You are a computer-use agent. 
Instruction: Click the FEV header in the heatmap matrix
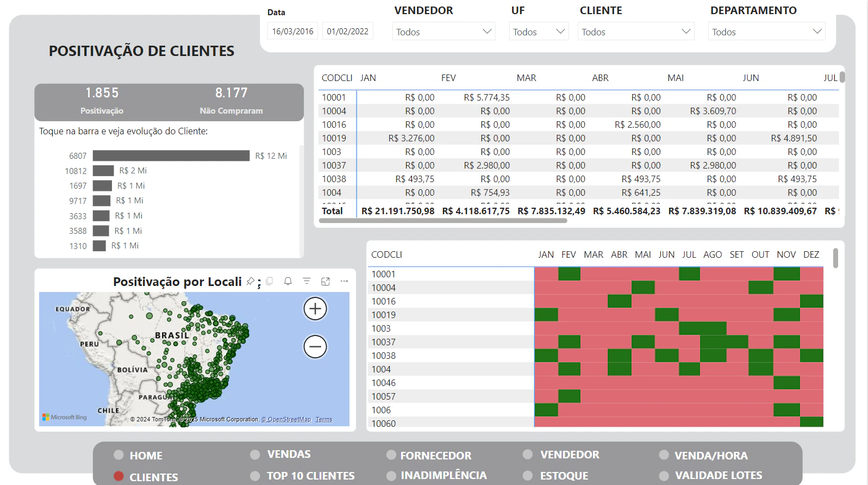coord(569,254)
